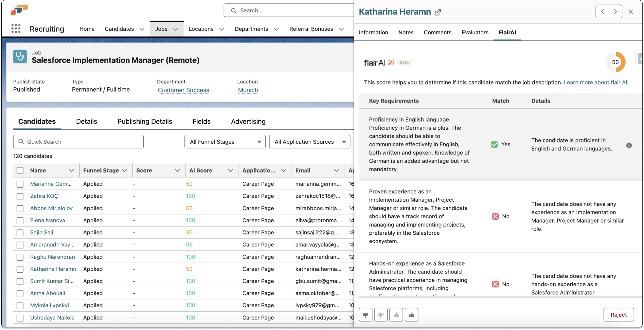
Task: Click the solid thumbs up rating
Action: [x=411, y=315]
